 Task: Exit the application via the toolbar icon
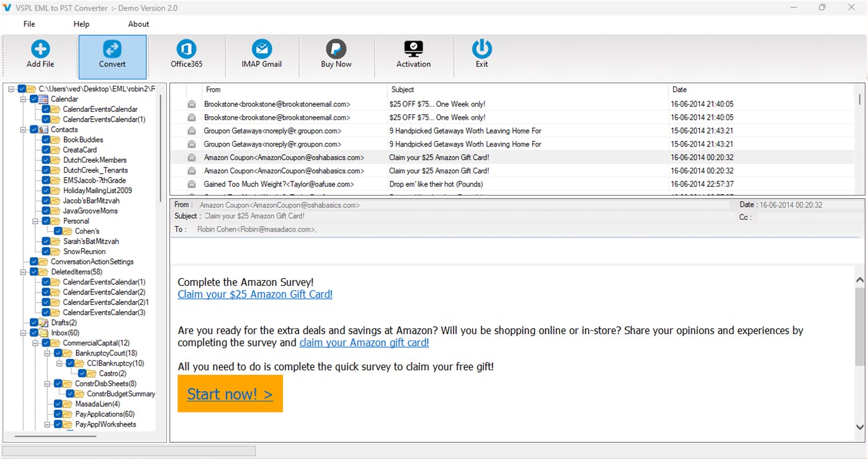coord(482,55)
